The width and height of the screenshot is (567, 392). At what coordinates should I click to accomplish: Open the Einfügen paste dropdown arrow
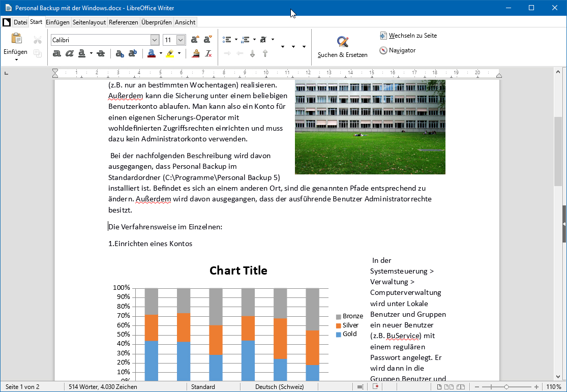[x=16, y=59]
